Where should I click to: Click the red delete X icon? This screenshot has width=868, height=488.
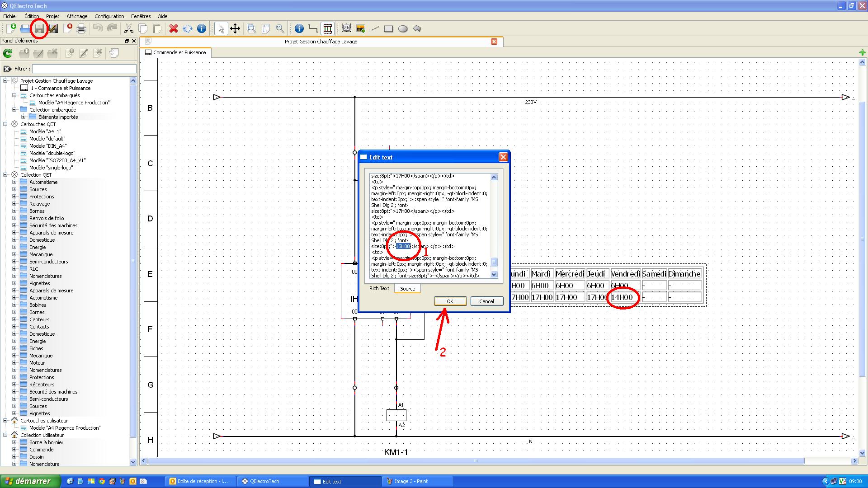(173, 29)
